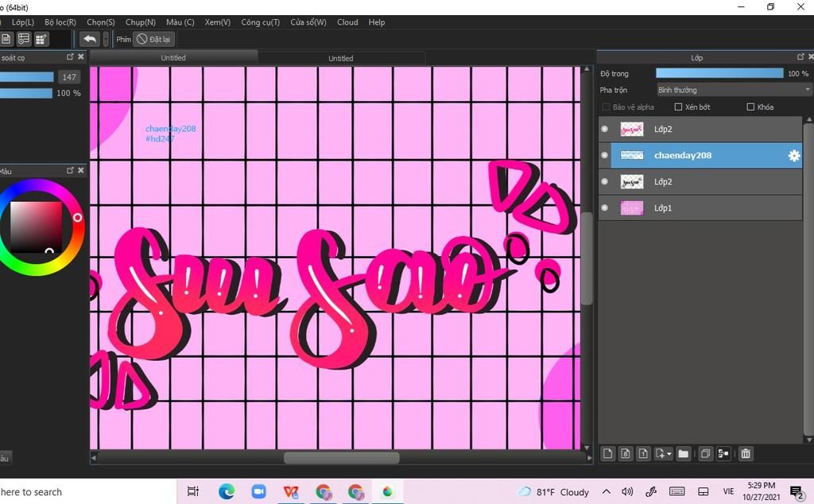Open the Xem(V) view menu
The image size is (814, 504).
(x=218, y=22)
